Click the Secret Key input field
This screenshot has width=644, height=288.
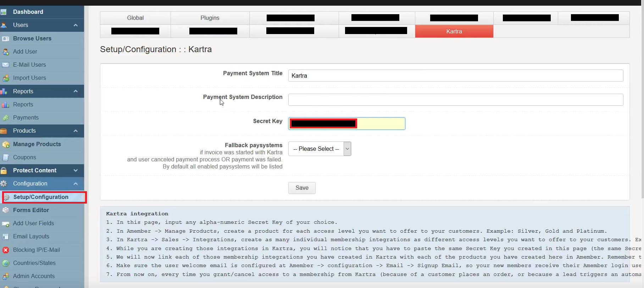coord(347,123)
